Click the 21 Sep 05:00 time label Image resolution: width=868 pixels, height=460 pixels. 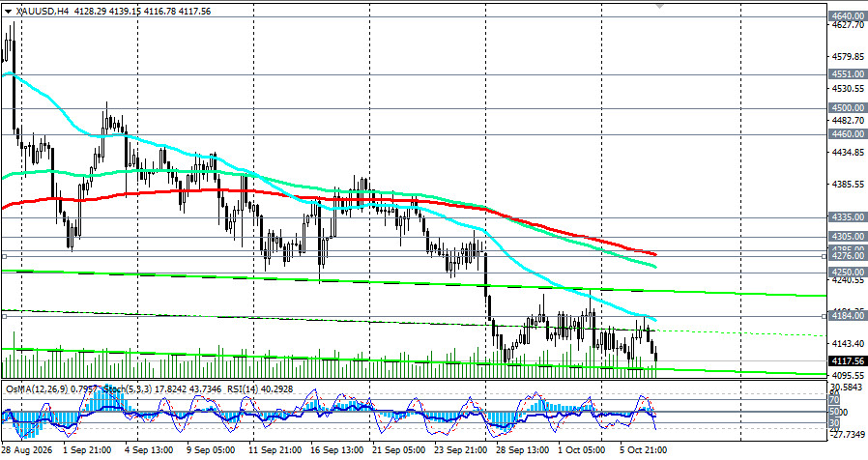[x=398, y=450]
